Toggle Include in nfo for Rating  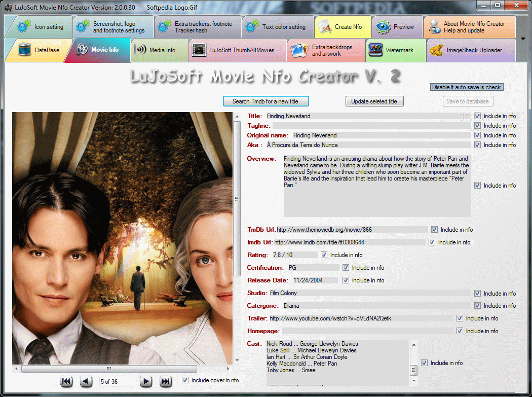[324, 255]
